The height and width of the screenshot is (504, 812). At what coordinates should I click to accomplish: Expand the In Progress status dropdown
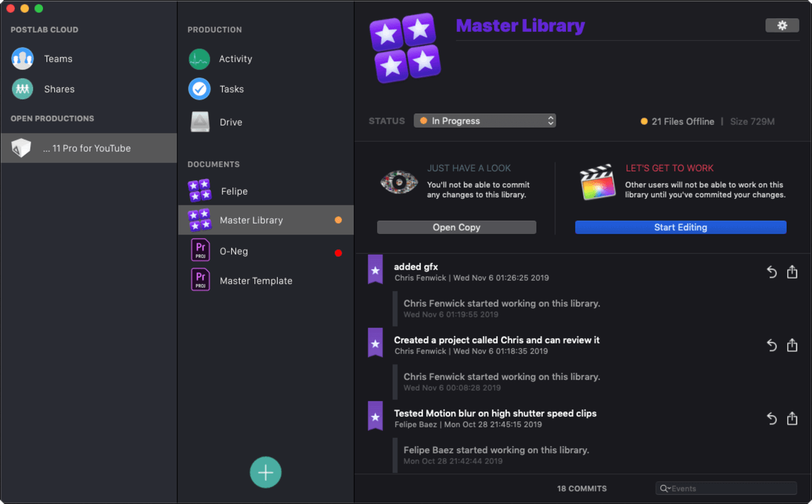pos(484,121)
